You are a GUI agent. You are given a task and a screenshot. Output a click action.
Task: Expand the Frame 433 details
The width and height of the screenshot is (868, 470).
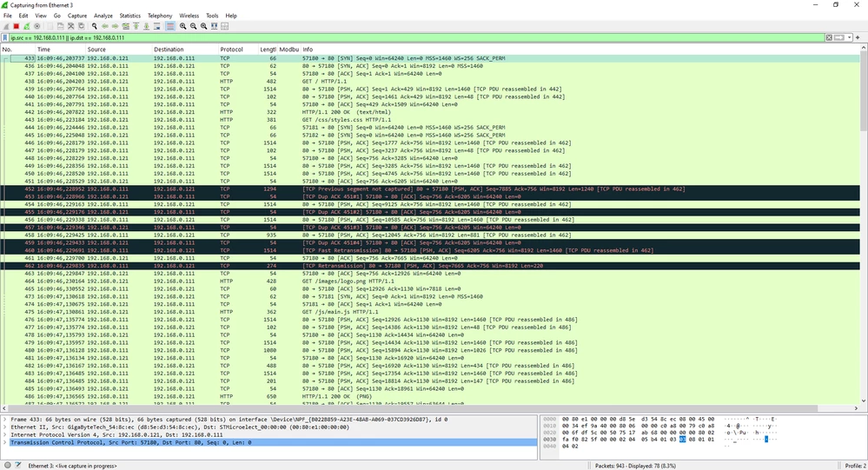[x=5, y=420]
